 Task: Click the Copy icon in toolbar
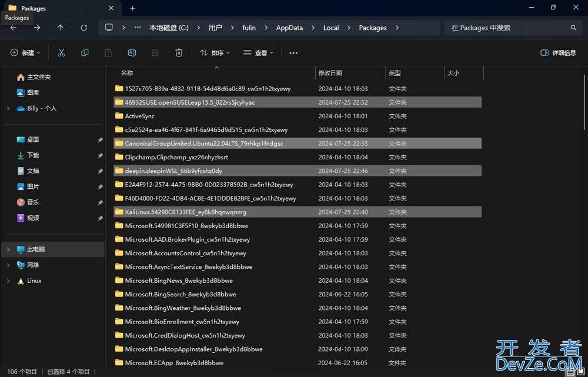pyautogui.click(x=85, y=53)
